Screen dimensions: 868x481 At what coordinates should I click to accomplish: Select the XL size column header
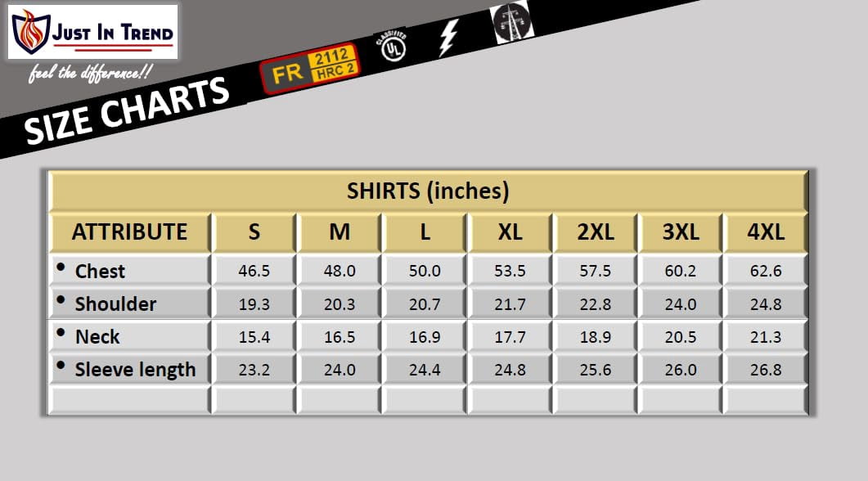click(x=510, y=232)
